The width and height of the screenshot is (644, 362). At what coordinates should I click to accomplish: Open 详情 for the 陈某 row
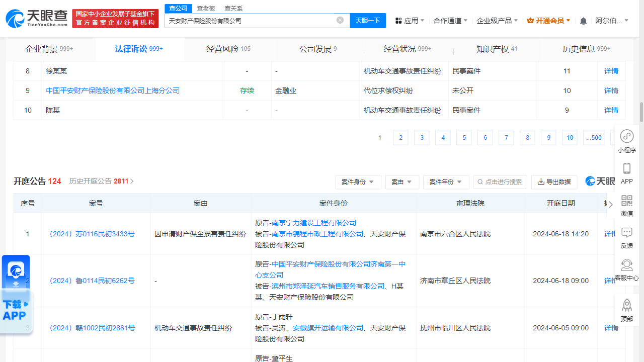pos(611,110)
